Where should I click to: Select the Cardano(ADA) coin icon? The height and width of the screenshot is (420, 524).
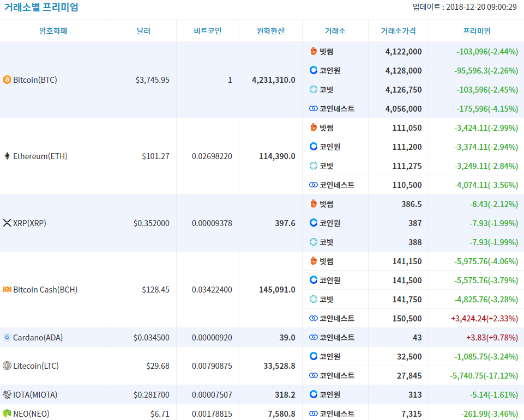(x=7, y=337)
